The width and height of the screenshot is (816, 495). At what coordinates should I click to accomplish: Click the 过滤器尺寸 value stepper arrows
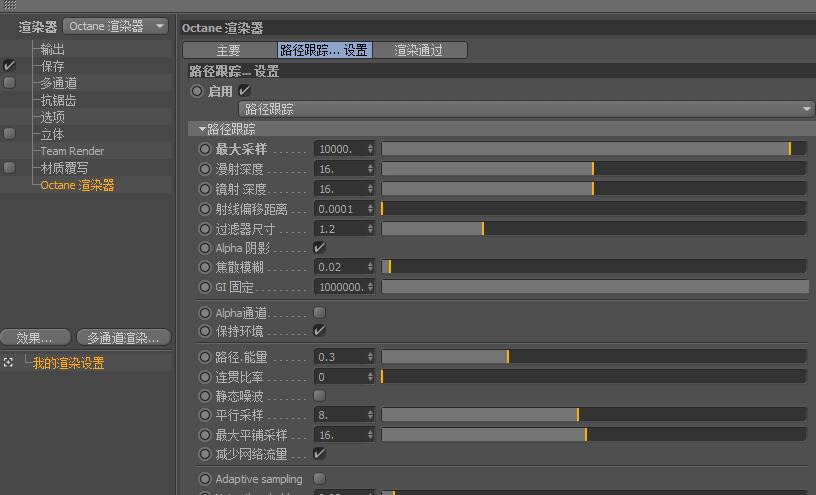[370, 229]
